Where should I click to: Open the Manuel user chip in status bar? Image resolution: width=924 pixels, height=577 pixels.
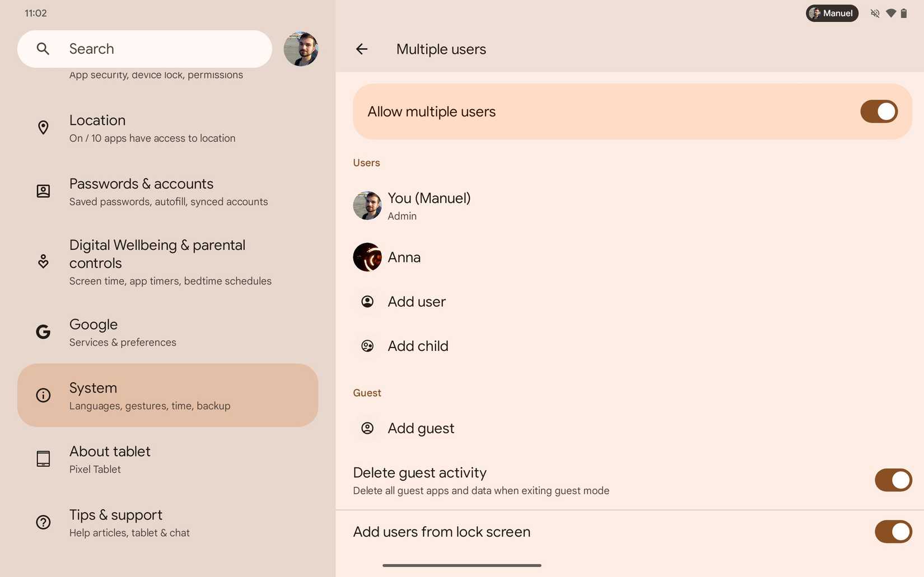coord(832,13)
